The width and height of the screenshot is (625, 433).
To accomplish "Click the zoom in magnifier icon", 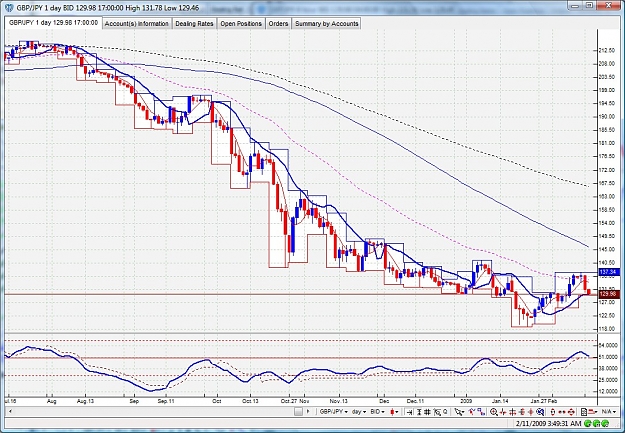I will pos(493,412).
